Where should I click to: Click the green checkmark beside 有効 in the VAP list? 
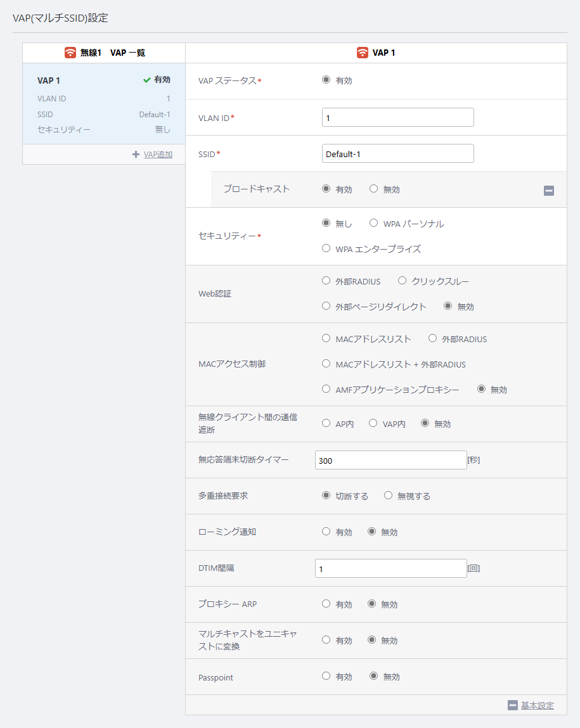146,80
